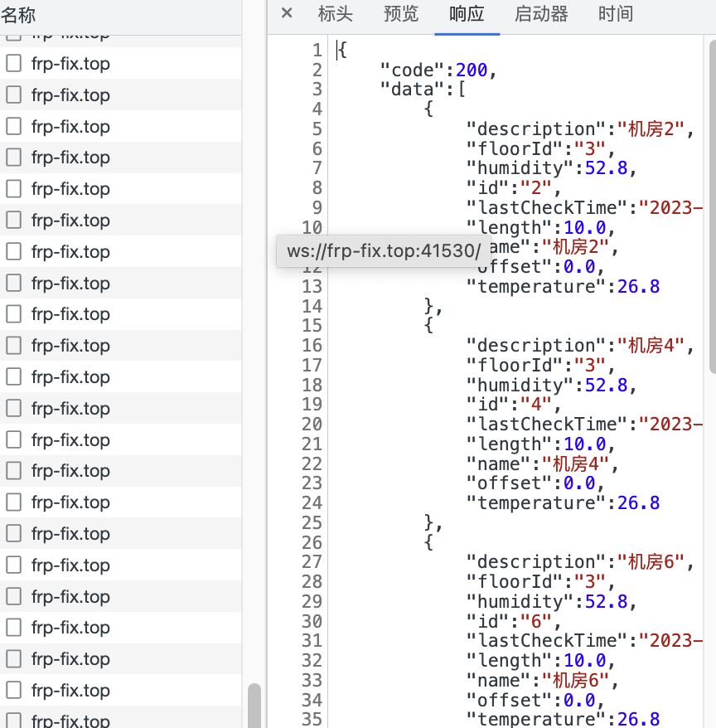Click the ws://frp-fix.top:41530/ tooltip
Screen dimensions: 716x728
pos(384,250)
